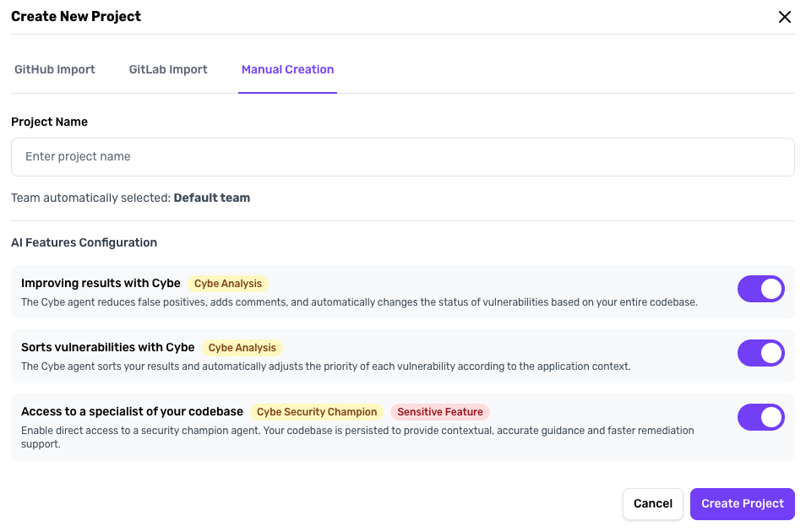Close the Create New Project dialog
Image resolution: width=806 pixels, height=532 pixels.
785,17
